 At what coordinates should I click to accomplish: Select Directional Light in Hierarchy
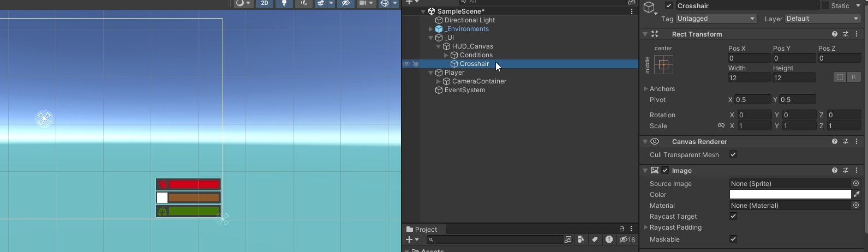pos(469,20)
